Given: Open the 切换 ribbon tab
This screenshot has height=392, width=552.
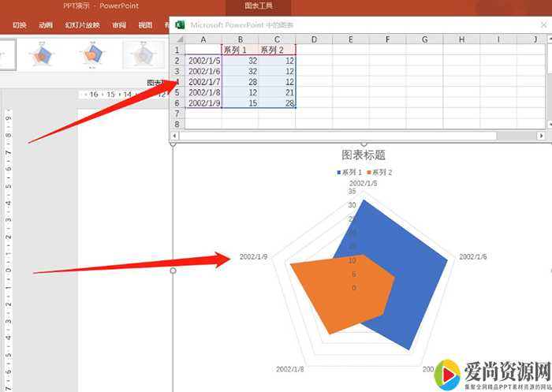Looking at the screenshot, I should point(20,25).
